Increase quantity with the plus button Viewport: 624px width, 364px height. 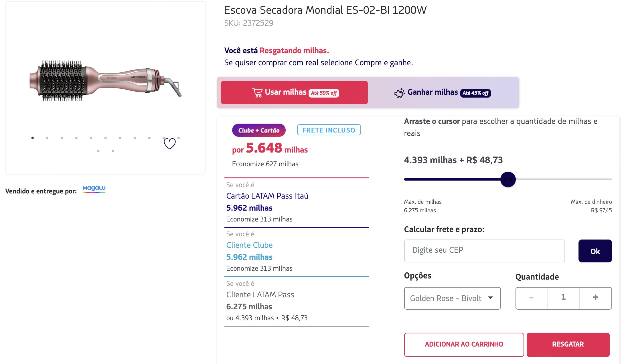click(595, 298)
